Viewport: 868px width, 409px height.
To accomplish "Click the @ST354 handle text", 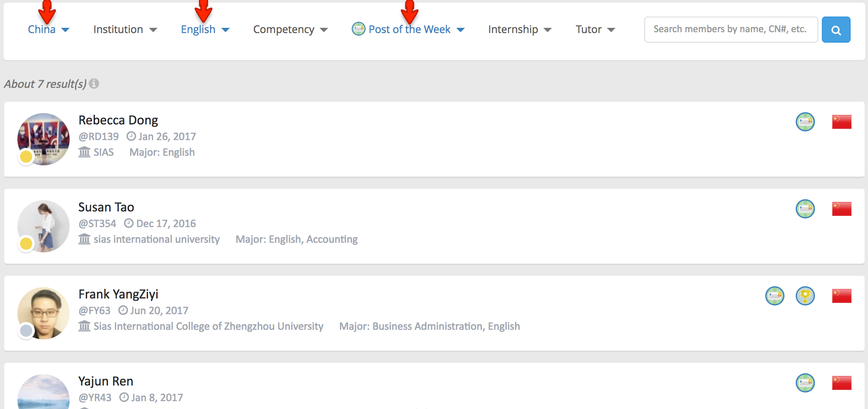I will coord(97,224).
